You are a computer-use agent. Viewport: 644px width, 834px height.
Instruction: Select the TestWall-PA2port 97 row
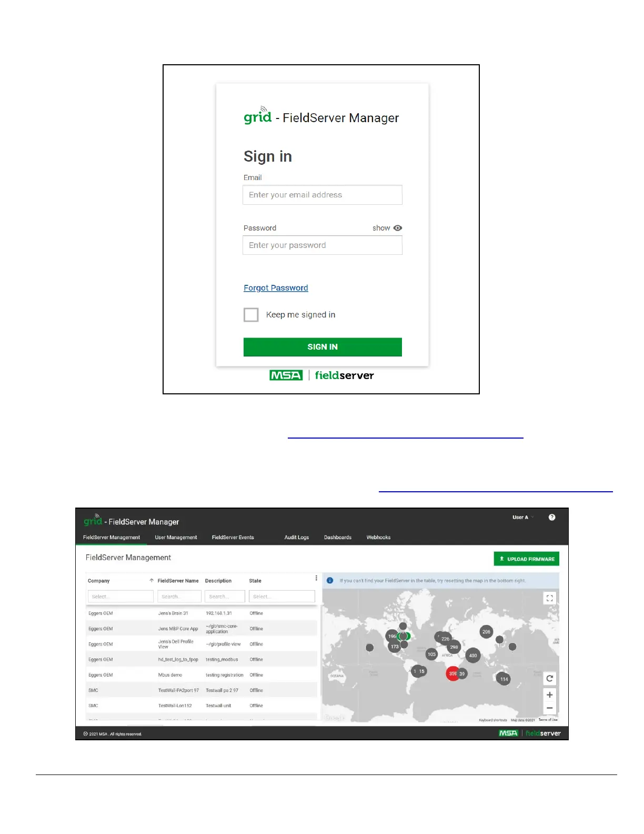click(x=202, y=690)
